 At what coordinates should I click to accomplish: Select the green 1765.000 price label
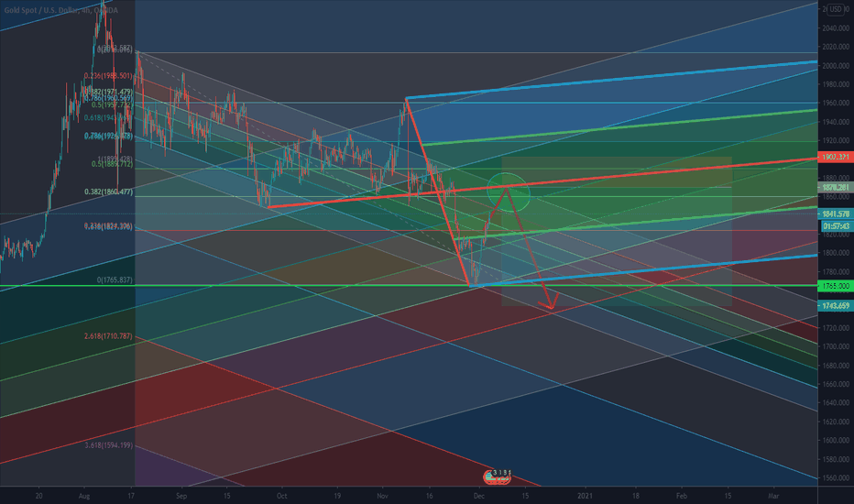coord(836,286)
